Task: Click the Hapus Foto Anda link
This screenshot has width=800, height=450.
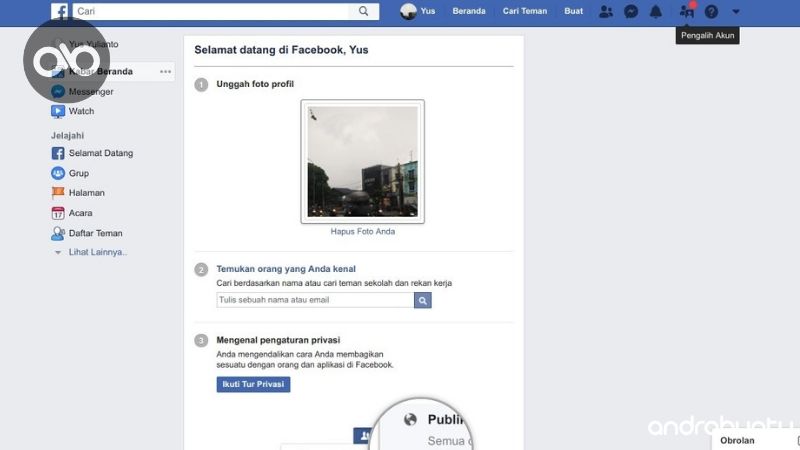Action: [363, 232]
